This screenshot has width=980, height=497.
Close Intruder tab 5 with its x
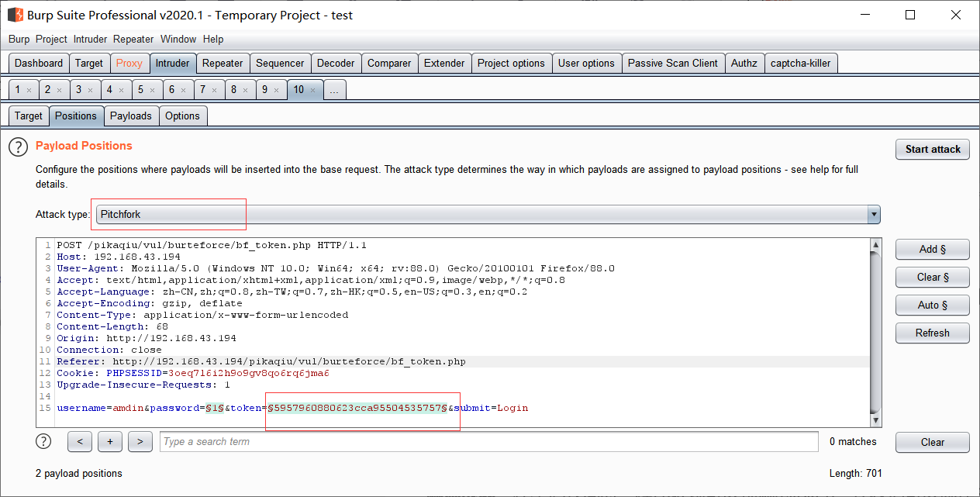(152, 90)
